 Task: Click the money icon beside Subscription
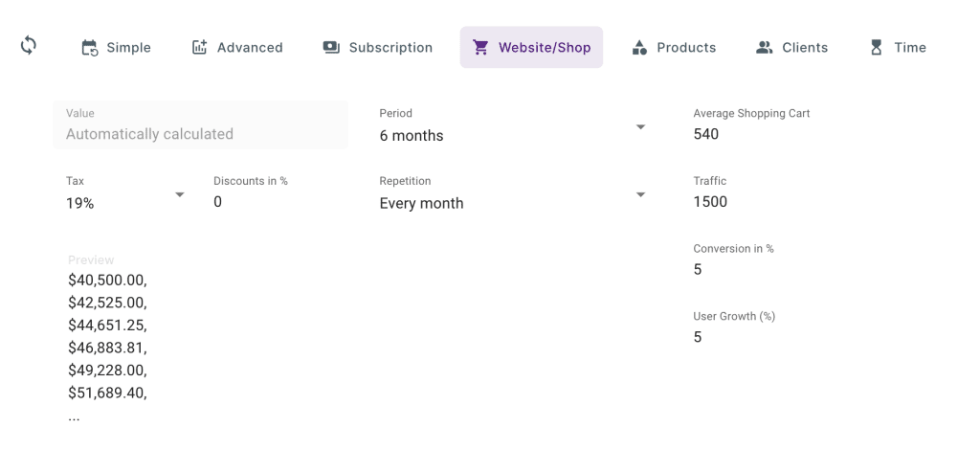tap(332, 48)
